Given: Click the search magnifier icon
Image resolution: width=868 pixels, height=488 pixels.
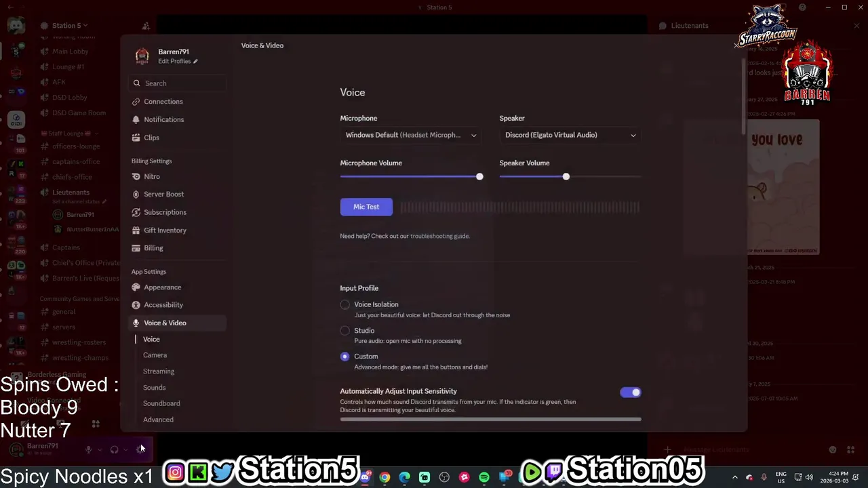Looking at the screenshot, I should 137,83.
